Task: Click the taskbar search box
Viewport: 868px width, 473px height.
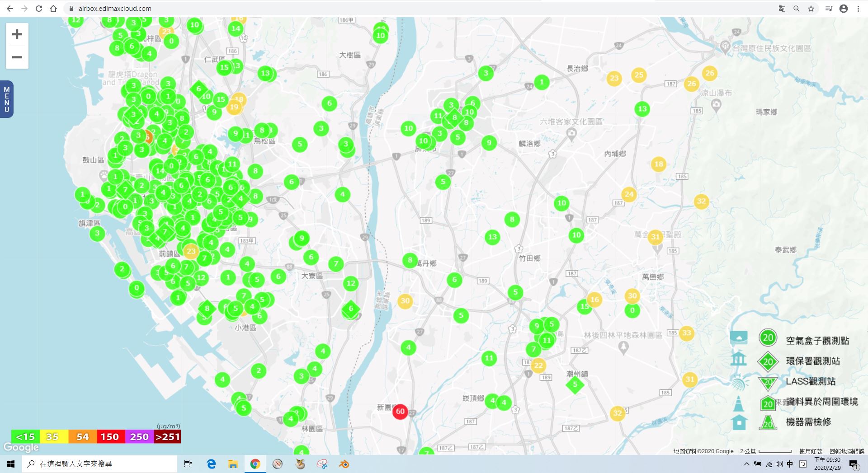Action: pyautogui.click(x=99, y=464)
